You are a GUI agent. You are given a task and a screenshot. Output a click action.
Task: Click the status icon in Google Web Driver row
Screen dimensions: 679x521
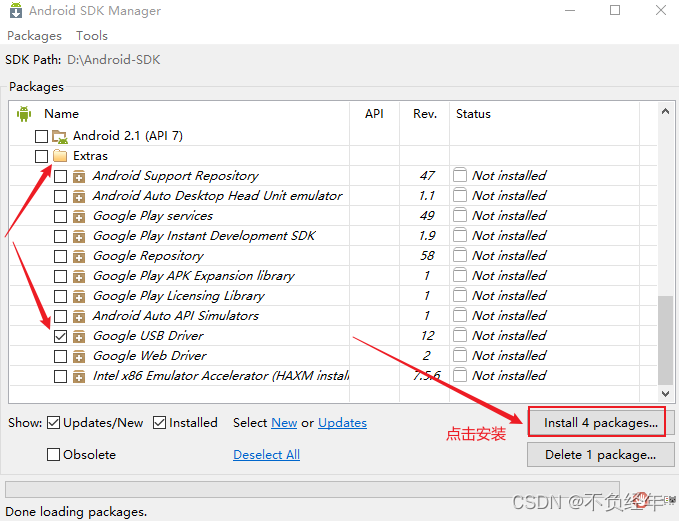tap(460, 355)
